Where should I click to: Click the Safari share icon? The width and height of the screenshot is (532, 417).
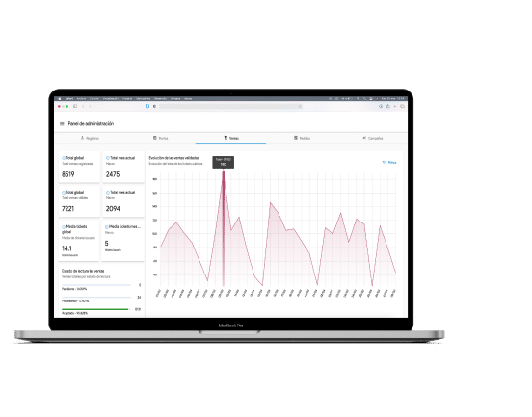tap(388, 106)
